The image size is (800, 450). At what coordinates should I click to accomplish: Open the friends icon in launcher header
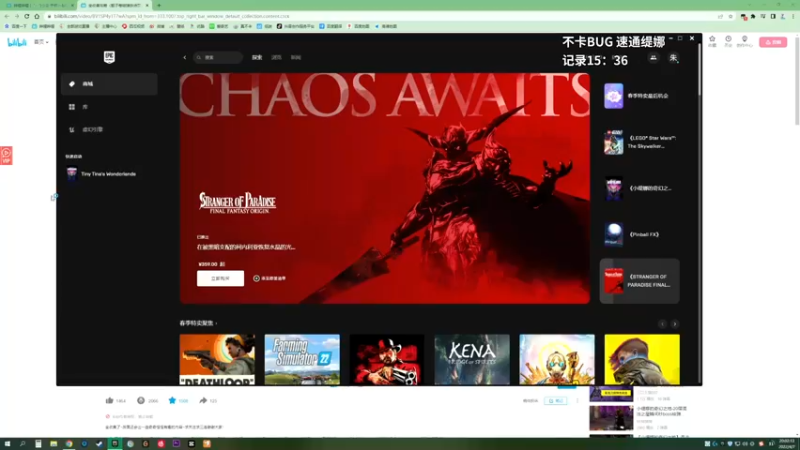tap(653, 58)
